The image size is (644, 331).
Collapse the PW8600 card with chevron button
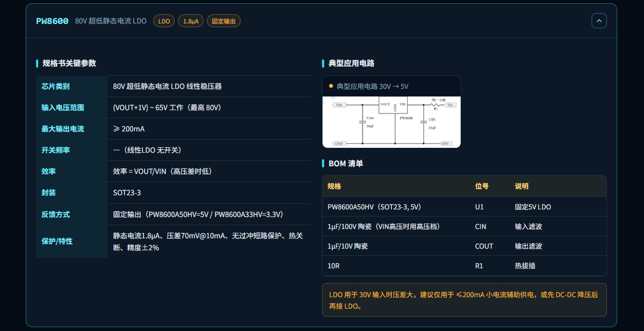click(599, 21)
